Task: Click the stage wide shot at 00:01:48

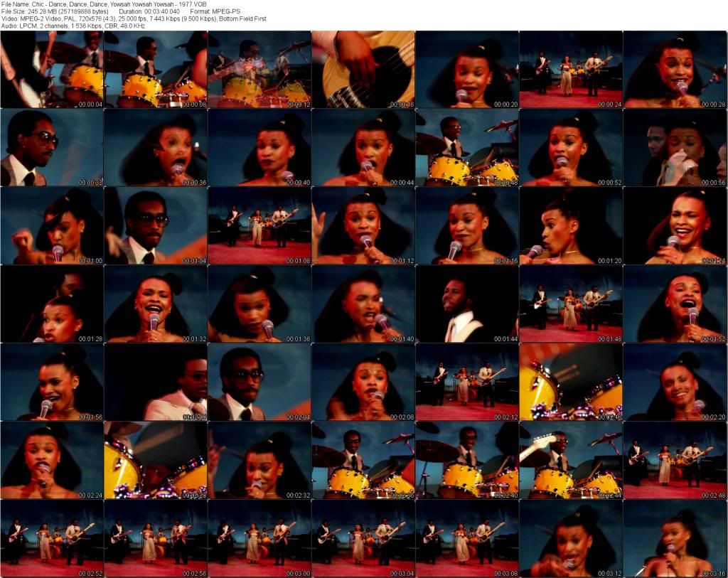Action: pyautogui.click(x=571, y=304)
